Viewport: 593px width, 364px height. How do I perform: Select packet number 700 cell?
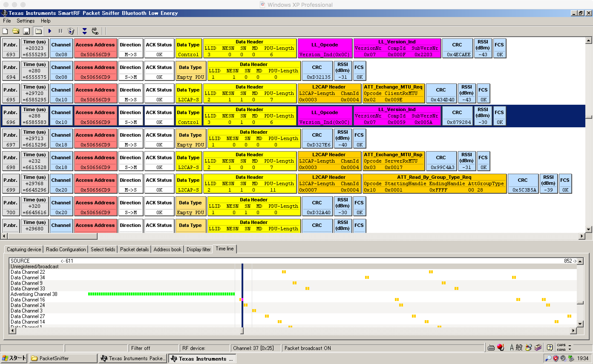pyautogui.click(x=11, y=206)
